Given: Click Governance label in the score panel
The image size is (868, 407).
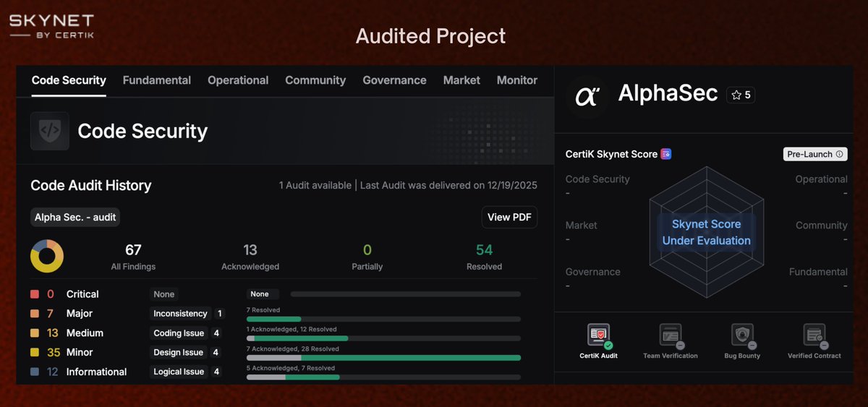Looking at the screenshot, I should point(593,272).
